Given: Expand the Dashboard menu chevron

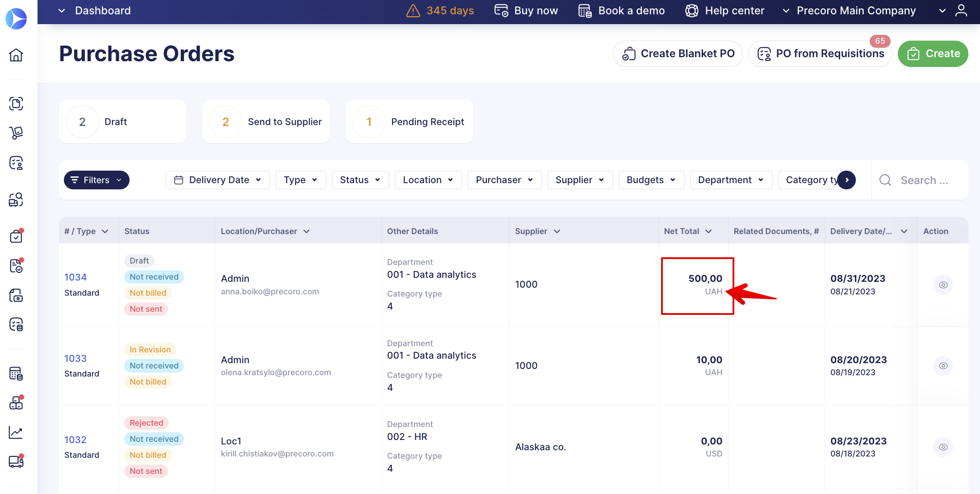Looking at the screenshot, I should (x=62, y=11).
